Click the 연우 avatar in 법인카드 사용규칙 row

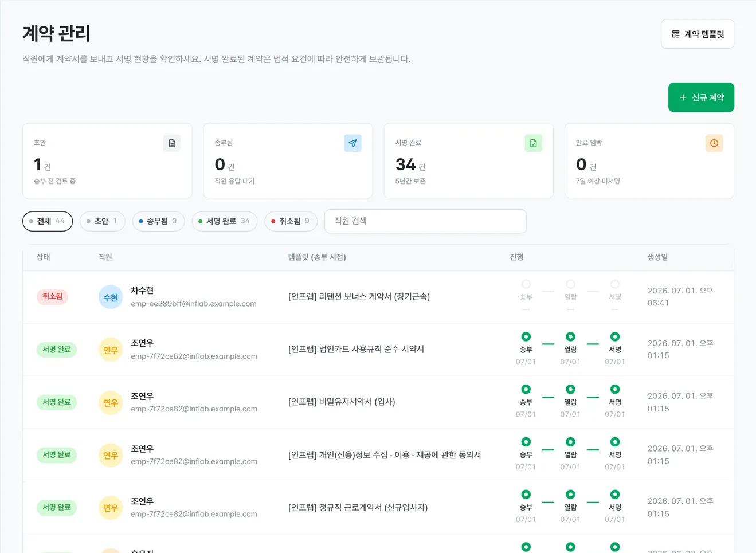pyautogui.click(x=111, y=350)
